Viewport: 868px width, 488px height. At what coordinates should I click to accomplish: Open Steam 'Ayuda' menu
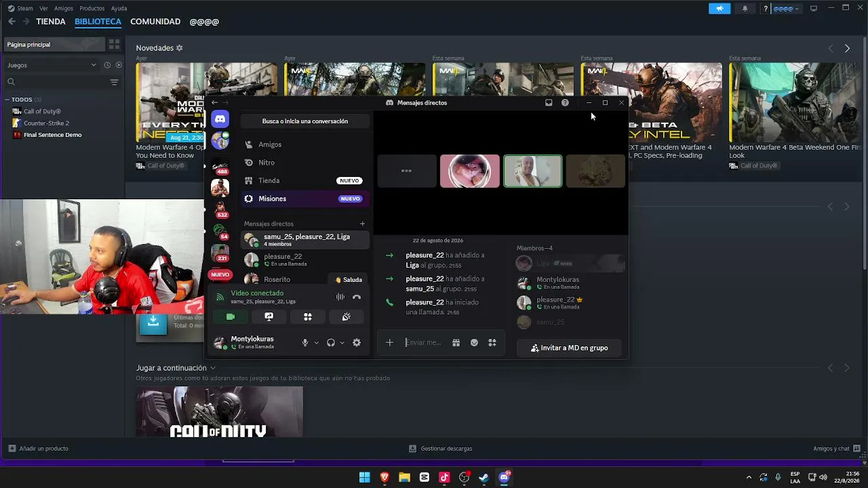pos(119,9)
